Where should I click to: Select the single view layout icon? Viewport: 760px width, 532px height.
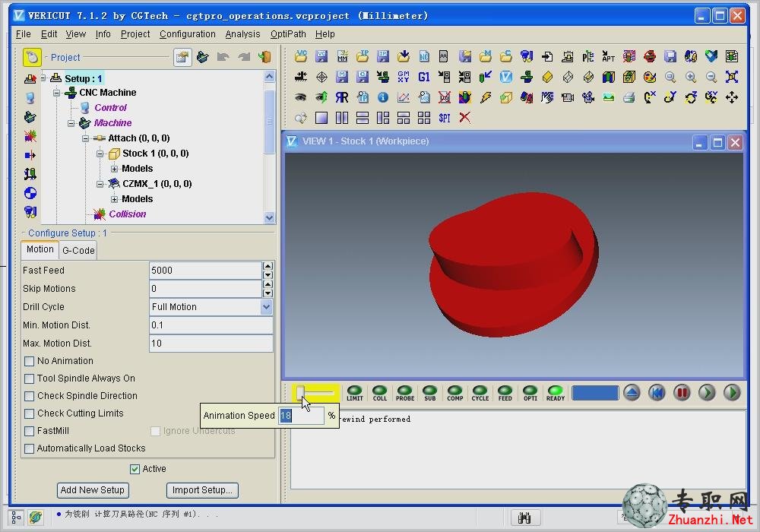tap(321, 117)
